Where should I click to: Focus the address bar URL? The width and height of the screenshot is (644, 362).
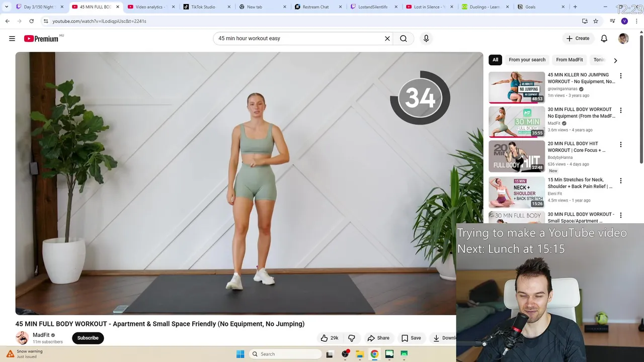tap(99, 21)
